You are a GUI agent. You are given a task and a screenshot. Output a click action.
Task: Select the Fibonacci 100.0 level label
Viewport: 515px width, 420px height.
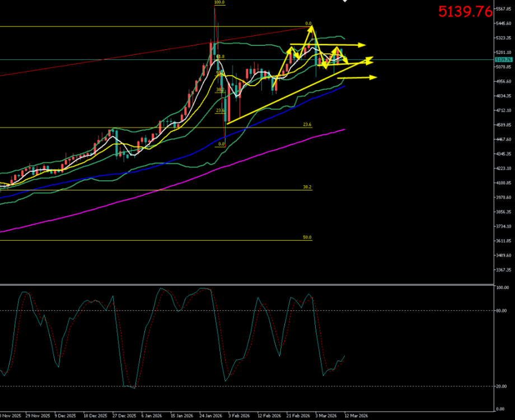(219, 3)
